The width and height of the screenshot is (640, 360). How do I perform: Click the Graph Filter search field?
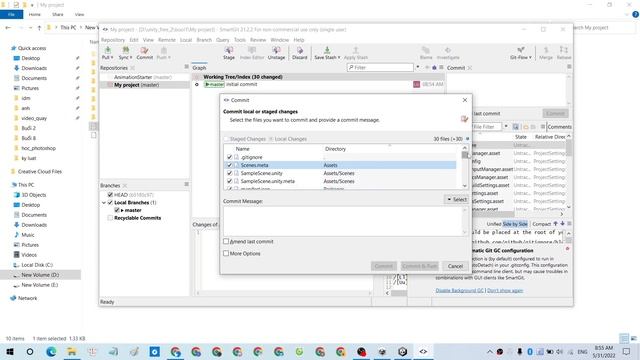(380, 67)
